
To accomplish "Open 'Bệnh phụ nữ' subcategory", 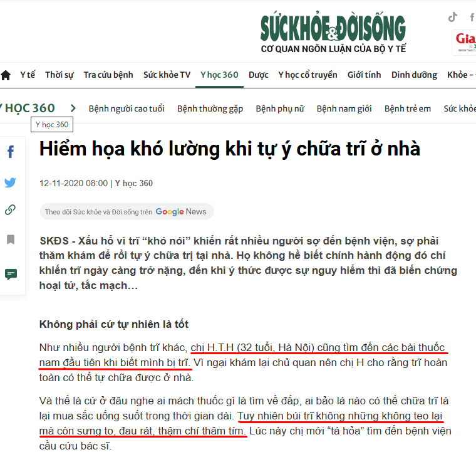I will (280, 108).
